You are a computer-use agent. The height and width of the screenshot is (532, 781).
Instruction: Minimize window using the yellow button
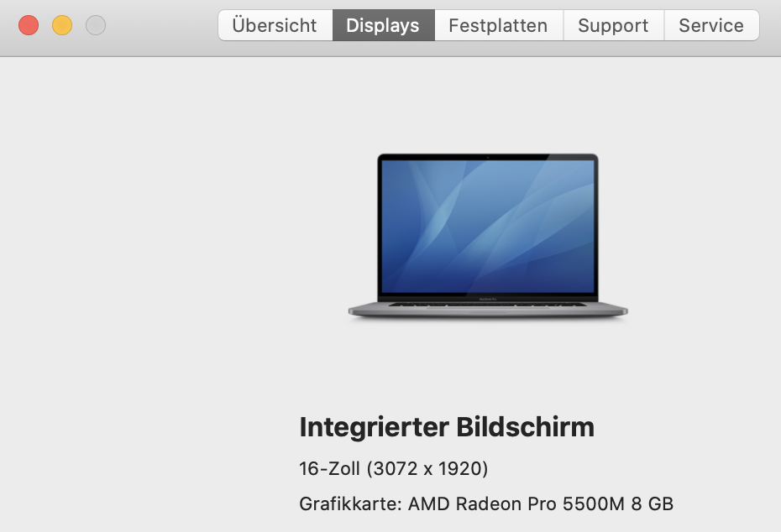[x=62, y=25]
